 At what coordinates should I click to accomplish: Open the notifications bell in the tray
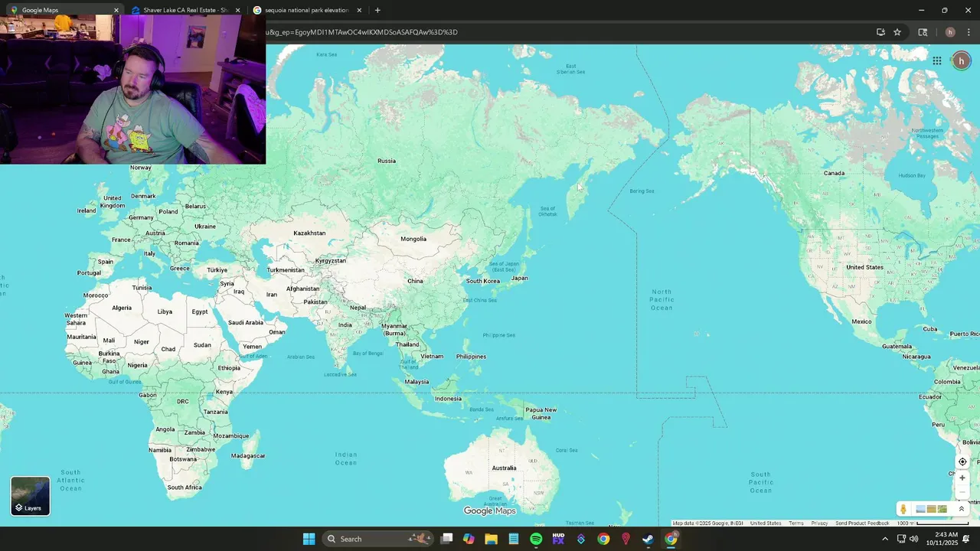point(966,539)
